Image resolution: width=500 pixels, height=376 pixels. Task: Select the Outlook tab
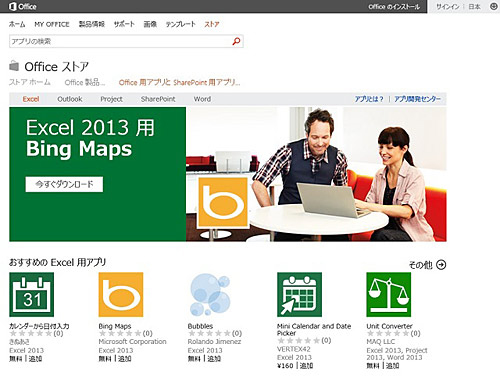[x=70, y=99]
